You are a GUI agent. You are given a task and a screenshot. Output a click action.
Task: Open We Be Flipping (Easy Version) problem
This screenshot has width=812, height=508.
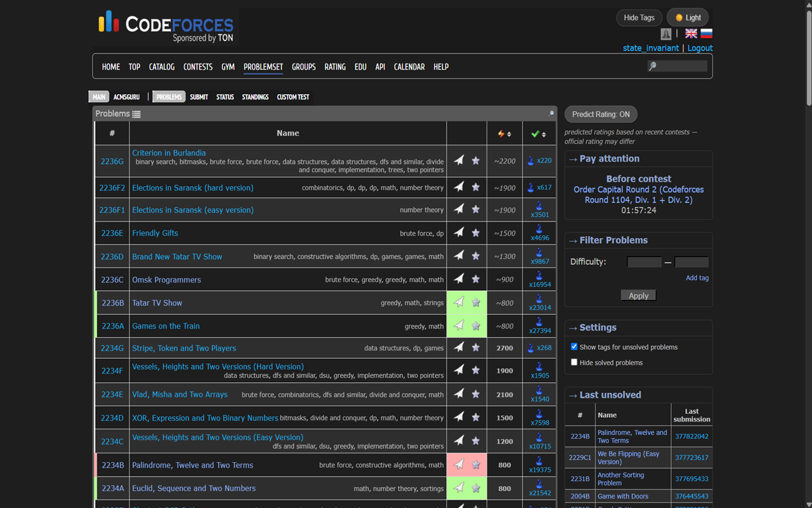629,458
